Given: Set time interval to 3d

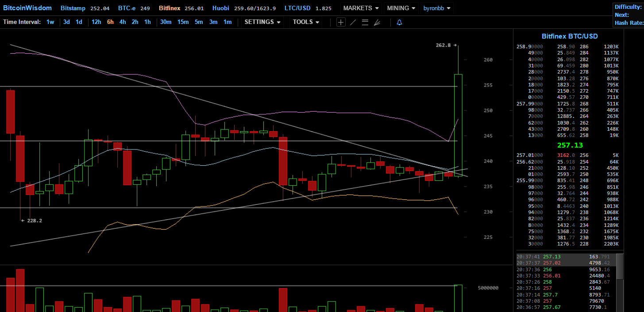Looking at the screenshot, I should pos(66,22).
